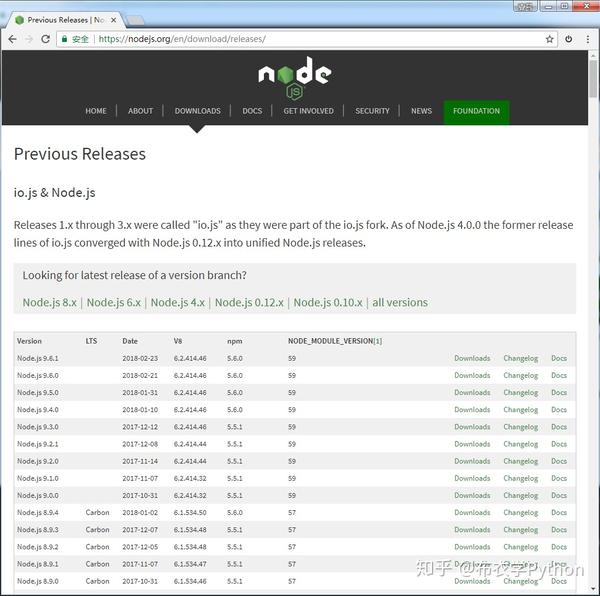Image resolution: width=600 pixels, height=596 pixels.
Task: Click the date 2018-02-21
Action: click(140, 376)
